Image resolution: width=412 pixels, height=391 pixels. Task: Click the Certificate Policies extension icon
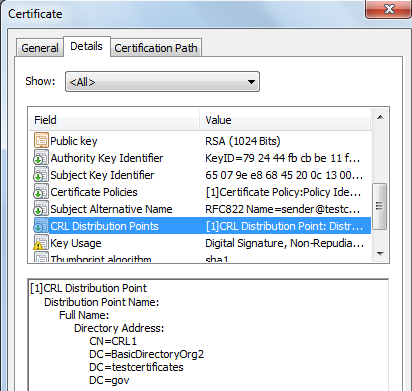point(41,192)
